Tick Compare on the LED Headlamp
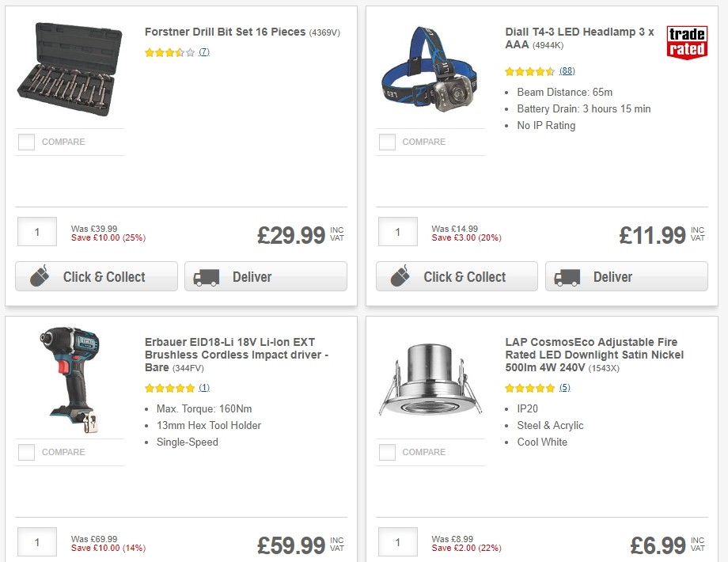Image resolution: width=728 pixels, height=562 pixels. 387,142
